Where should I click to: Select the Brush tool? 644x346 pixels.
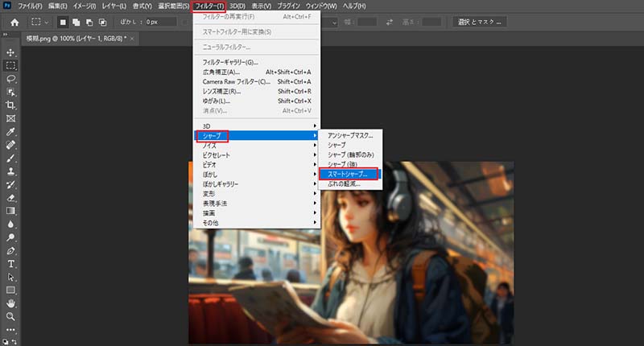pos(10,158)
